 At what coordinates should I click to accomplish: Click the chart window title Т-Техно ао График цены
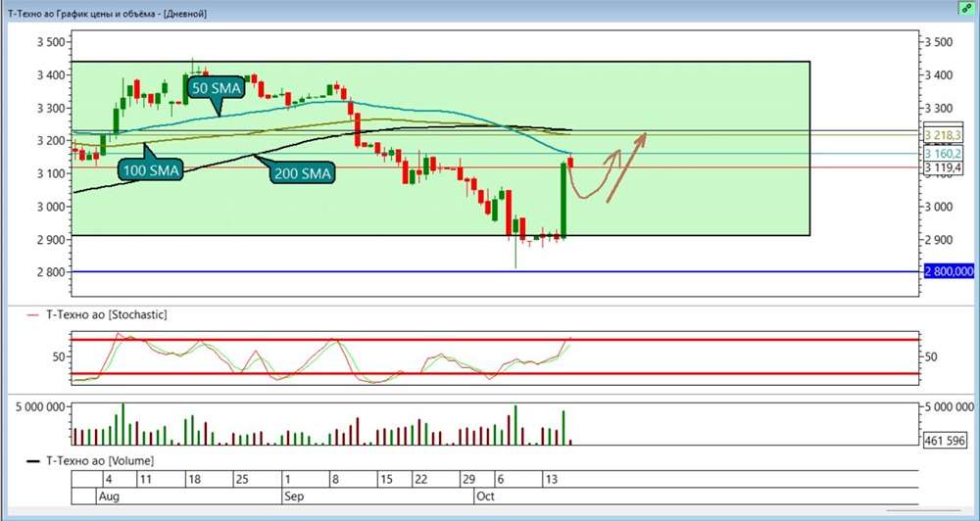108,13
